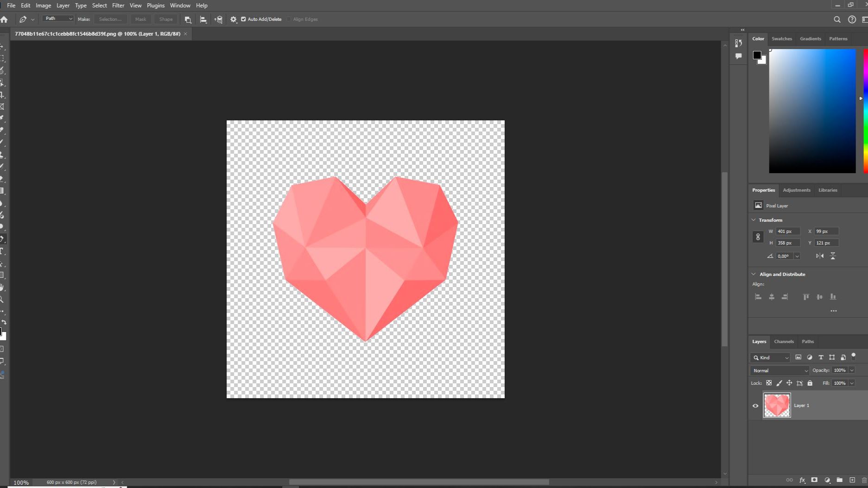Open the Filter menu
The height and width of the screenshot is (488, 868).
pos(118,5)
